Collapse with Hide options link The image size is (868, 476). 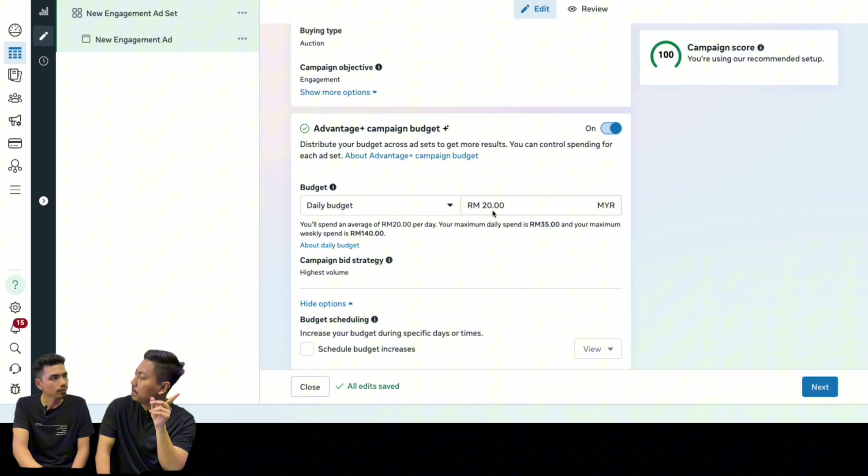326,304
